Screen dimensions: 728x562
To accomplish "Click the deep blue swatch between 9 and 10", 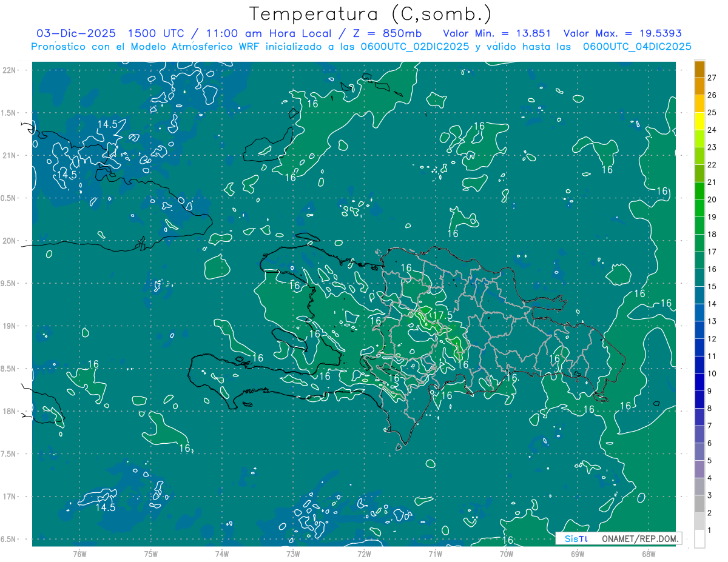I will (x=699, y=383).
